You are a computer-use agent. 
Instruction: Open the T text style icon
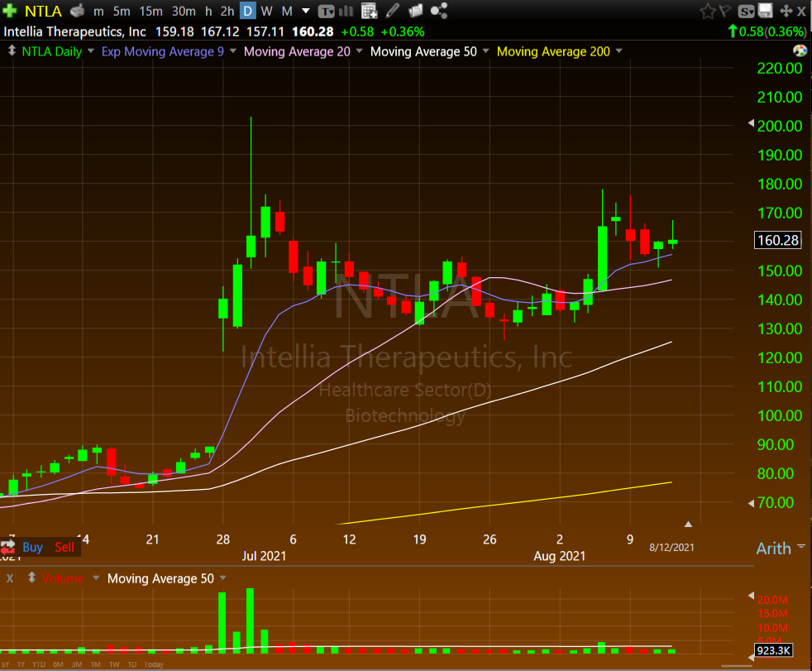click(x=326, y=11)
